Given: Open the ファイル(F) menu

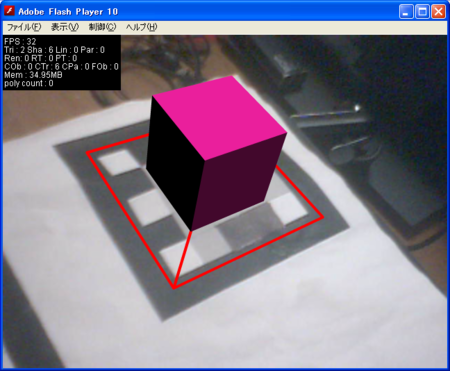Looking at the screenshot, I should (x=24, y=27).
